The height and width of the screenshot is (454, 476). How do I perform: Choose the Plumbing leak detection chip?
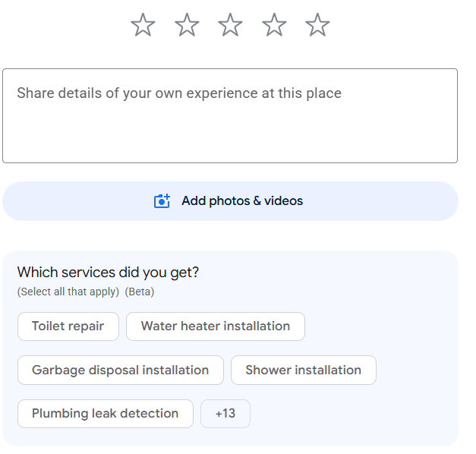pyautogui.click(x=106, y=414)
